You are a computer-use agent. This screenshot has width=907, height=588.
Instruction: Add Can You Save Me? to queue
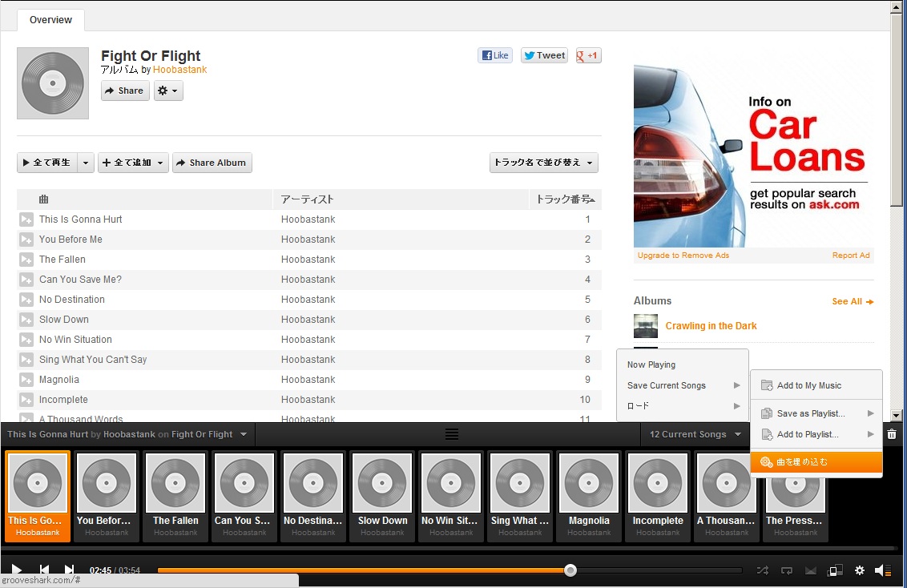(x=26, y=280)
